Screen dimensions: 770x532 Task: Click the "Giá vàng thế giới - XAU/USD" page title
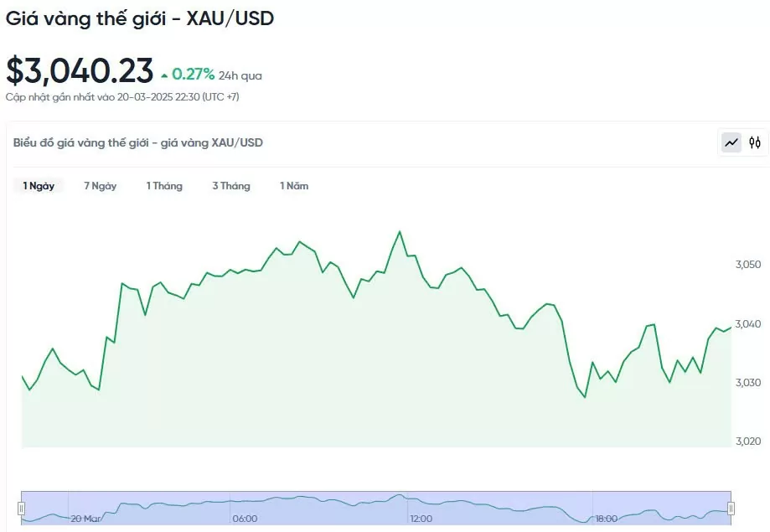coord(140,18)
